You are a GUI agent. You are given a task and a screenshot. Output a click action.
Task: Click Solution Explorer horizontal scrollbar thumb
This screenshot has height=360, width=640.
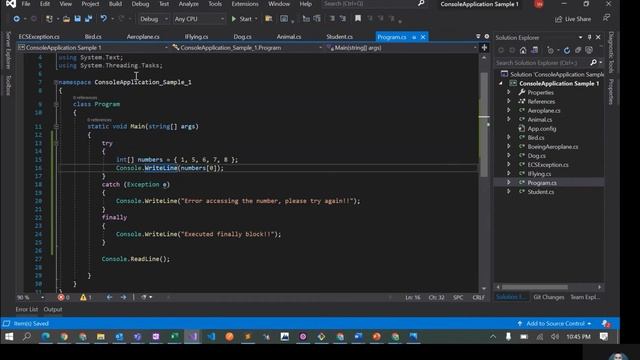(x=535, y=287)
